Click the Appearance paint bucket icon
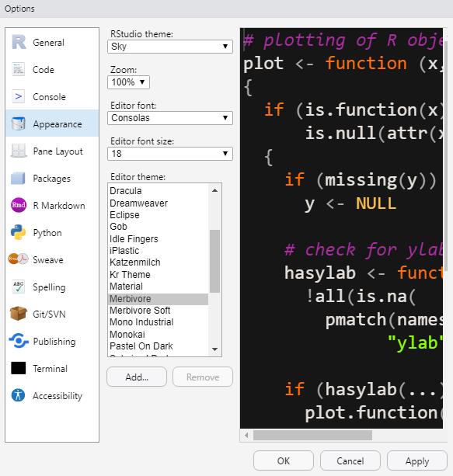This screenshot has width=453, height=476. click(19, 123)
